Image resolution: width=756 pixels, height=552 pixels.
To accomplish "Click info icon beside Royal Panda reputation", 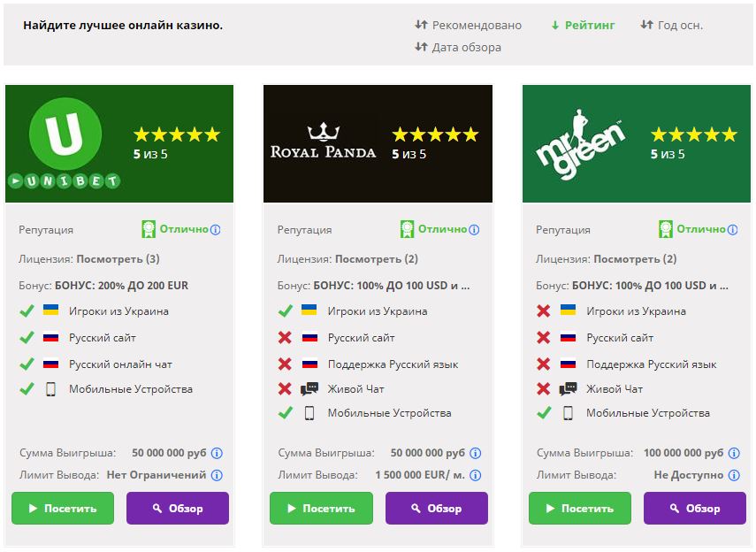I will pos(474,230).
